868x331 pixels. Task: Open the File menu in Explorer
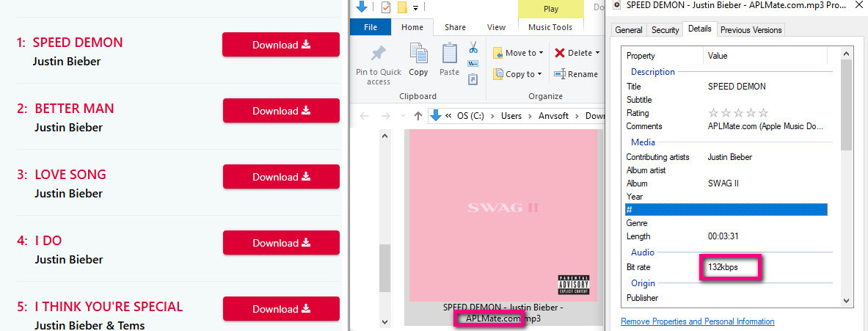click(x=371, y=27)
